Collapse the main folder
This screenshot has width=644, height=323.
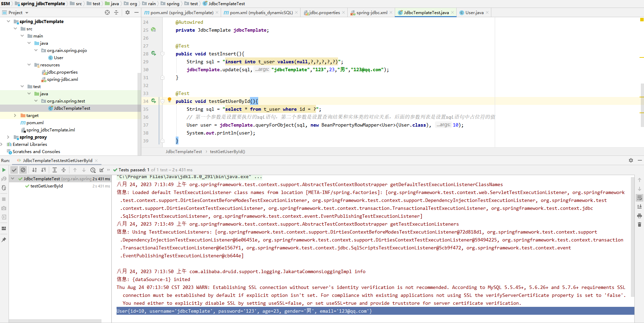point(22,36)
